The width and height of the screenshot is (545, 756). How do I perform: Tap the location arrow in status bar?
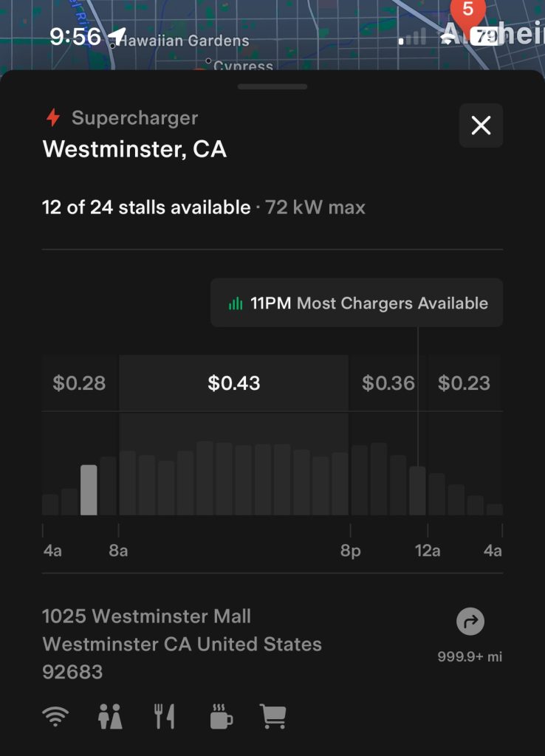tap(117, 36)
